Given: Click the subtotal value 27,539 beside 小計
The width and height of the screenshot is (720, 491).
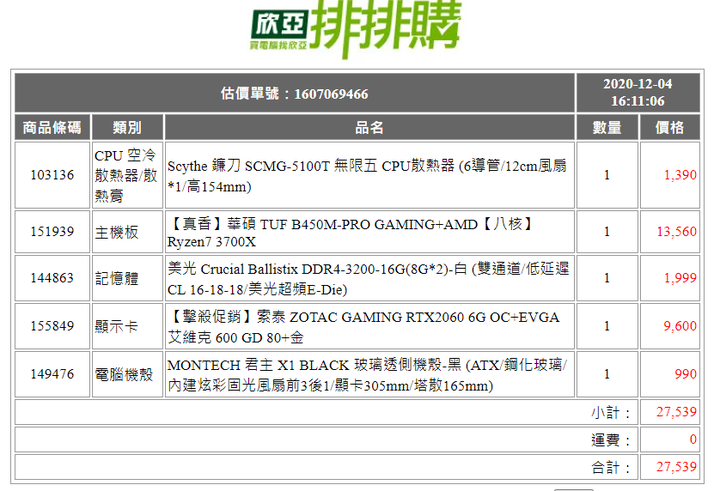Looking at the screenshot, I should (676, 412).
